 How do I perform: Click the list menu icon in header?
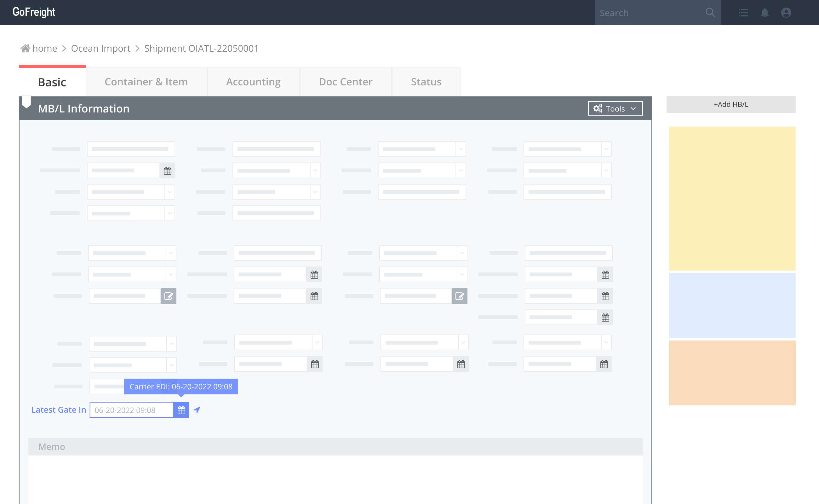tap(743, 13)
